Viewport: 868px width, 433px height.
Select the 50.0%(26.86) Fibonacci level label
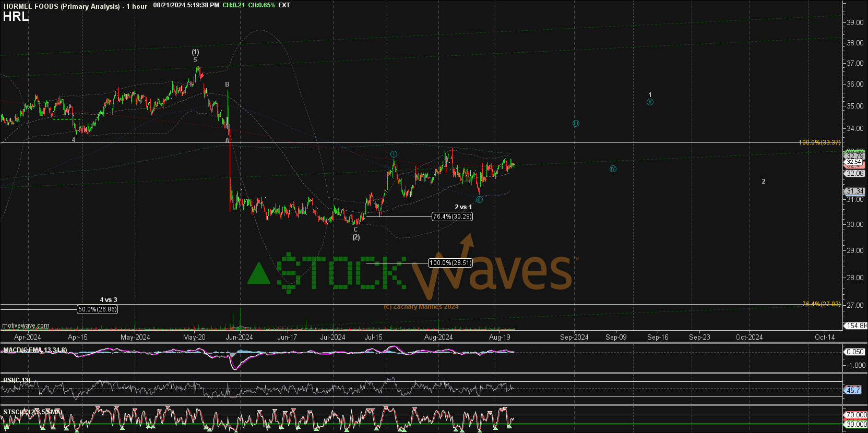[98, 309]
